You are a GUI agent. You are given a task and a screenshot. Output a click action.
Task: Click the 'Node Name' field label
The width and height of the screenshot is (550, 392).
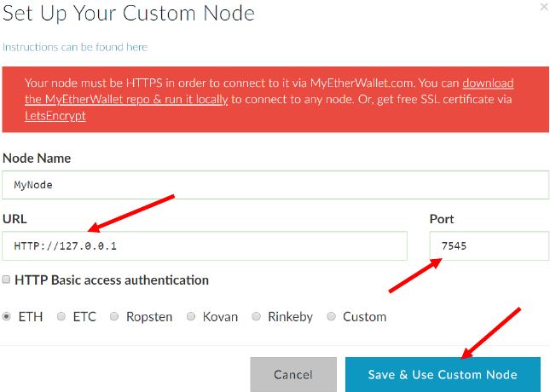coord(37,158)
